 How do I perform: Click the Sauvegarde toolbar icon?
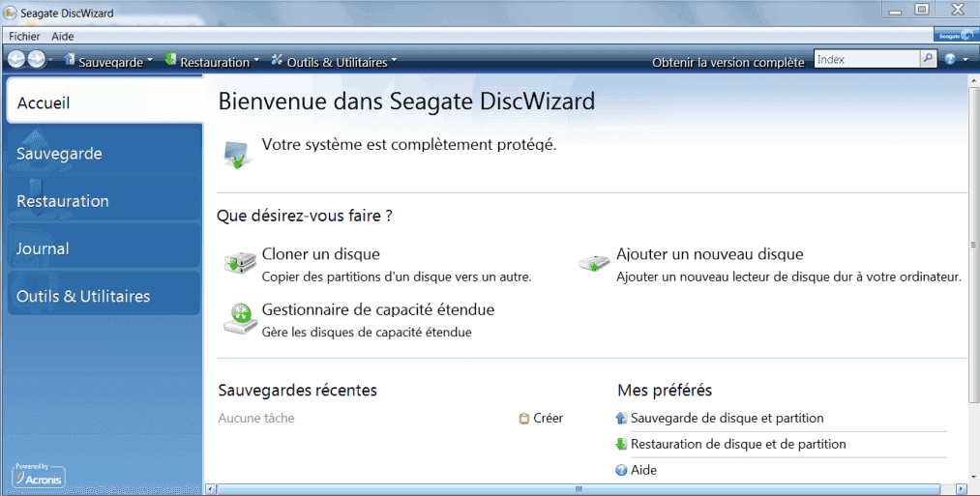[70, 60]
